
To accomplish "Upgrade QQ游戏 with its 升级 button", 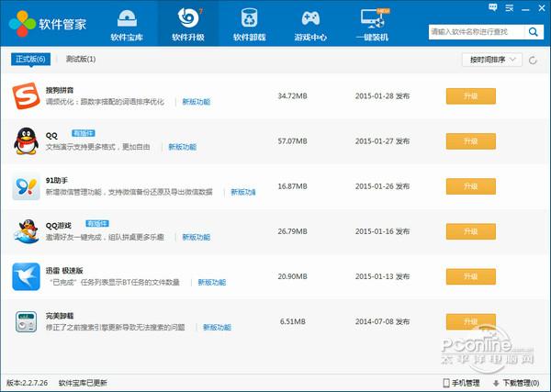I will [471, 231].
